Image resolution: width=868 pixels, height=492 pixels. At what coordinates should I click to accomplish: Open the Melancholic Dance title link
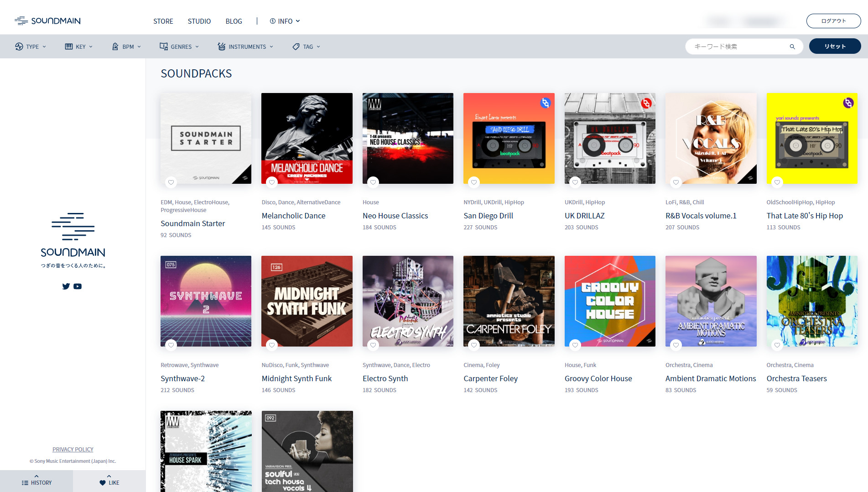pos(294,216)
